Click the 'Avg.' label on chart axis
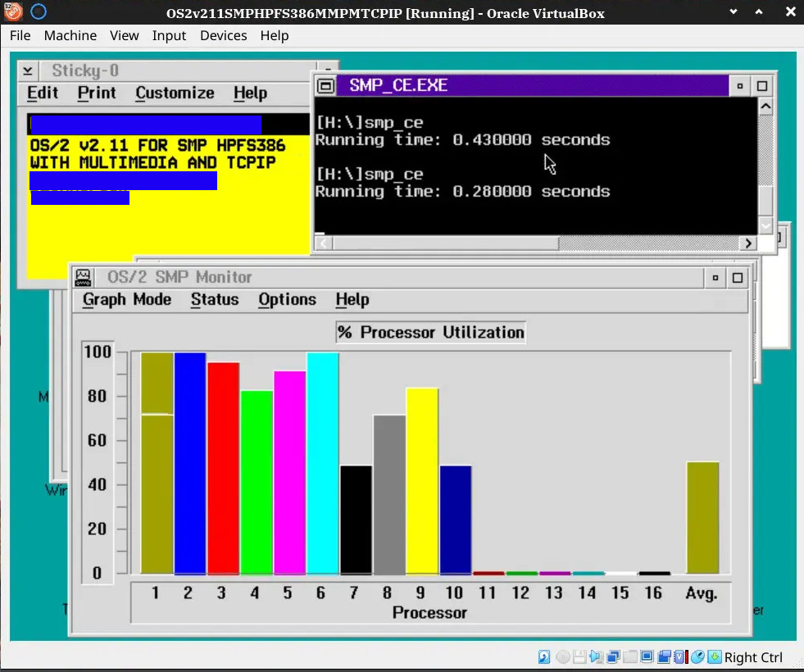804x672 pixels. (702, 593)
